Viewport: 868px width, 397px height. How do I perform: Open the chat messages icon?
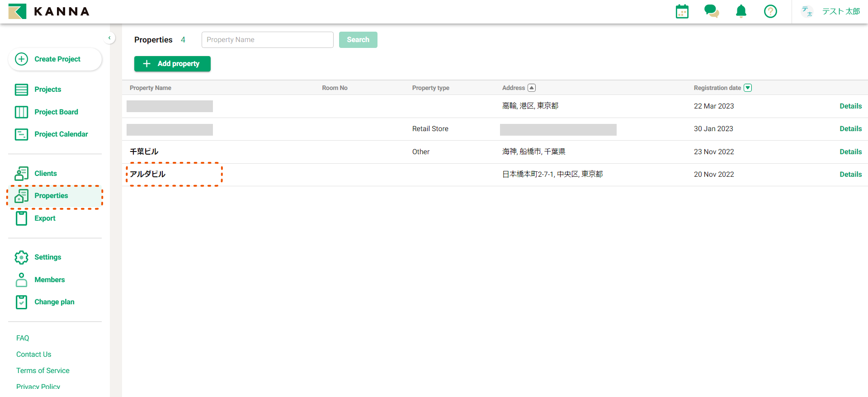(x=711, y=11)
